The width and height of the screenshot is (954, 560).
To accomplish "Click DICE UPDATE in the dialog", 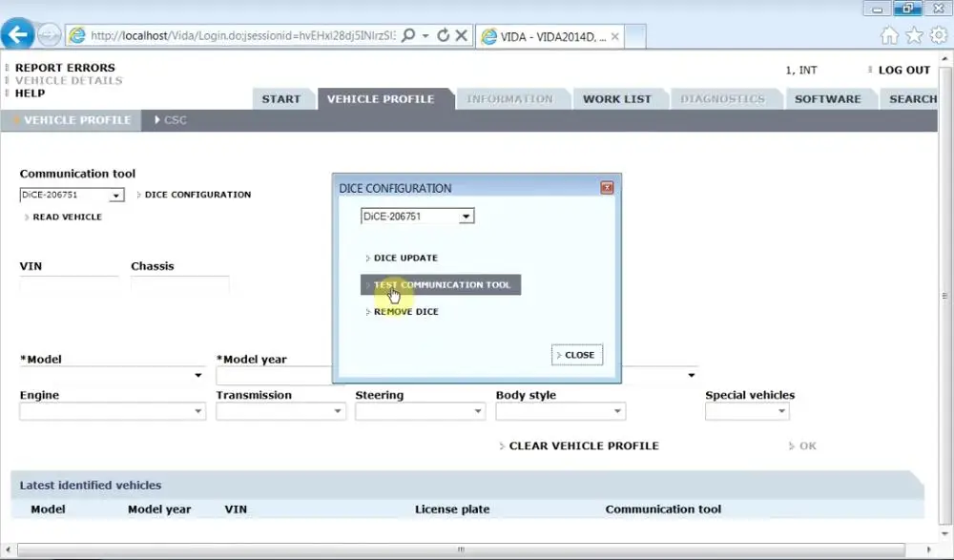I will point(405,258).
